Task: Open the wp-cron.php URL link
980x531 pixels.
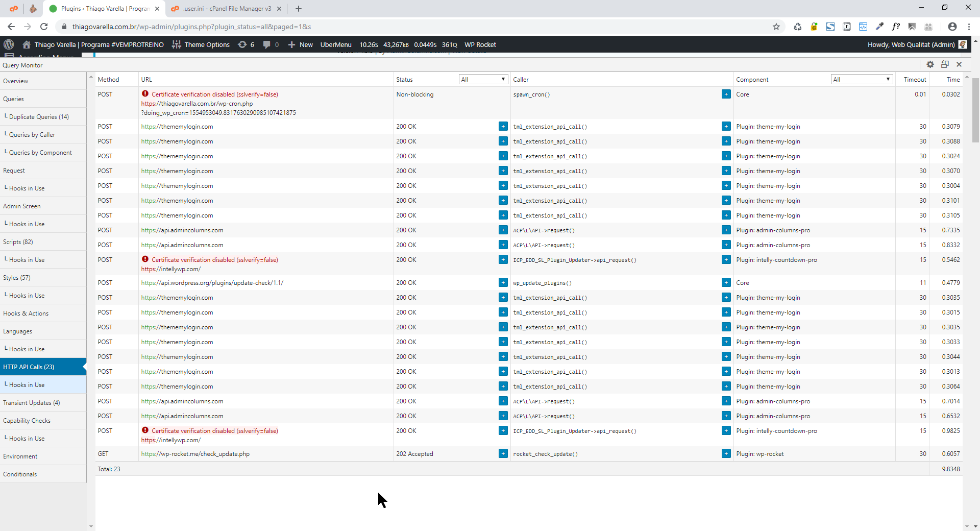Action: pos(218,108)
